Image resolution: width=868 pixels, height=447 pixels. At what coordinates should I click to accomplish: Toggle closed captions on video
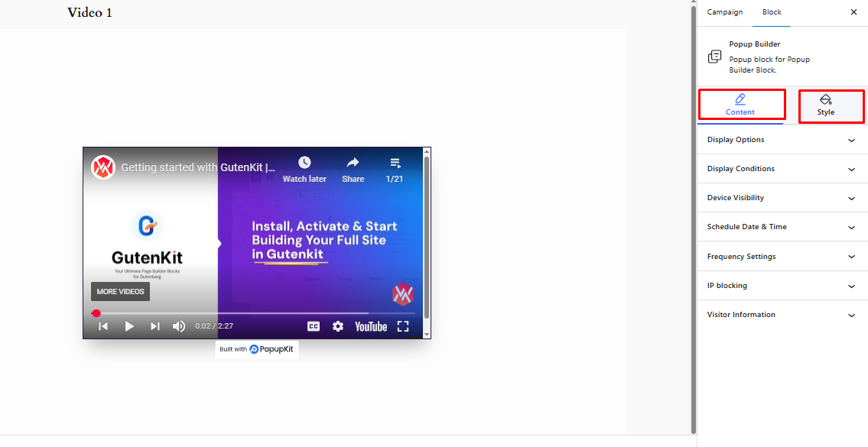(314, 326)
